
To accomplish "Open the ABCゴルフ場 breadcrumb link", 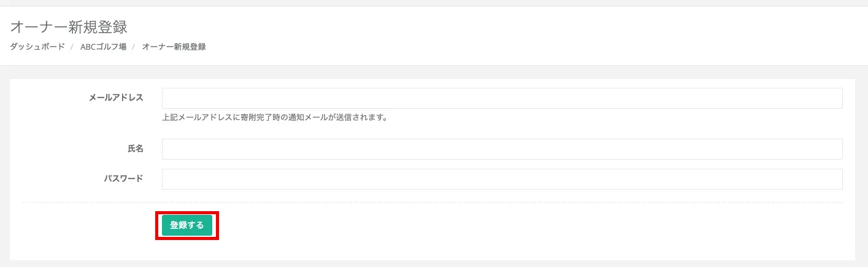I will point(103,47).
